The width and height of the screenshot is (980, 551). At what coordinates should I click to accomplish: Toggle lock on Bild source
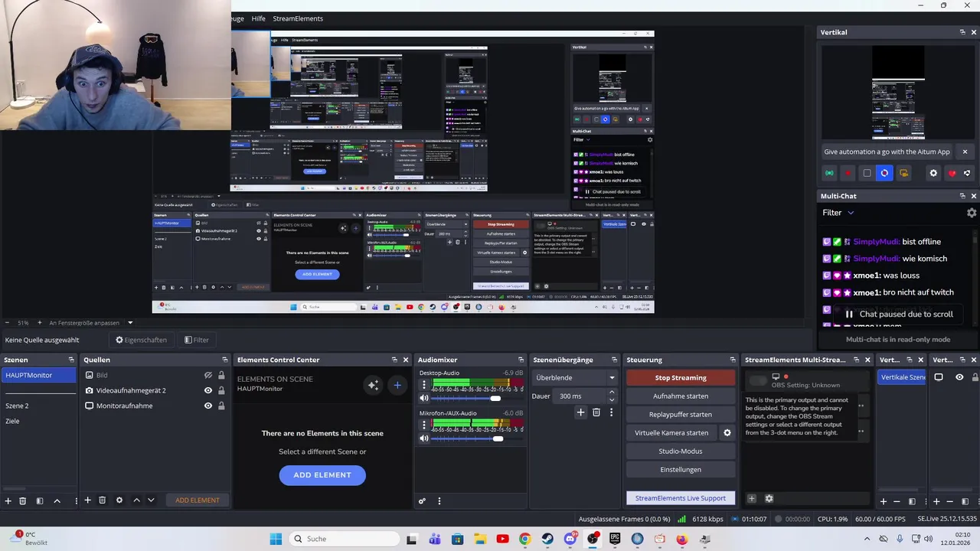(221, 375)
